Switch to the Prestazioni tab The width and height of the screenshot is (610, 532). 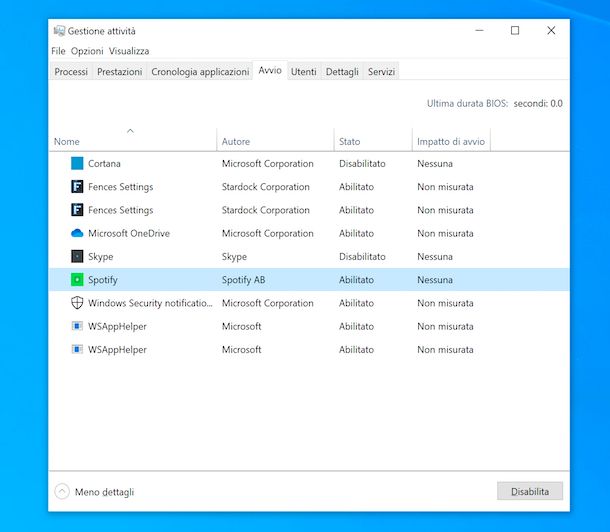119,72
